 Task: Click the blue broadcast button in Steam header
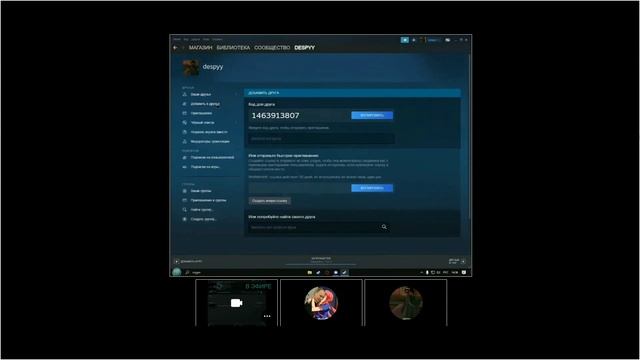coord(404,40)
